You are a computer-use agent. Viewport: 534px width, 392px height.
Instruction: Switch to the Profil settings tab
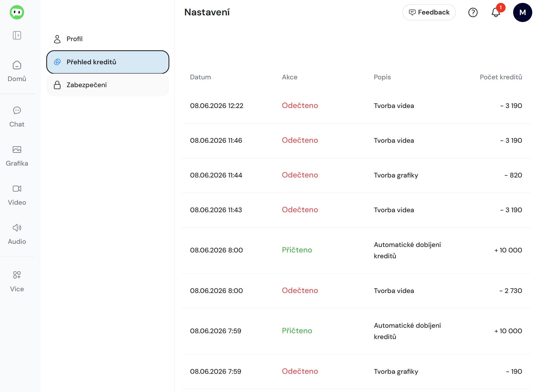point(108,39)
